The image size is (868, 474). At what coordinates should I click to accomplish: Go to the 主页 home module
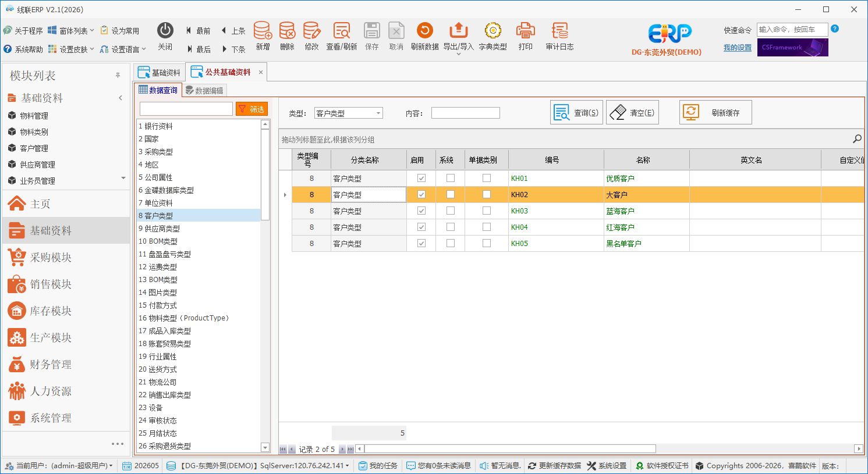[66, 204]
